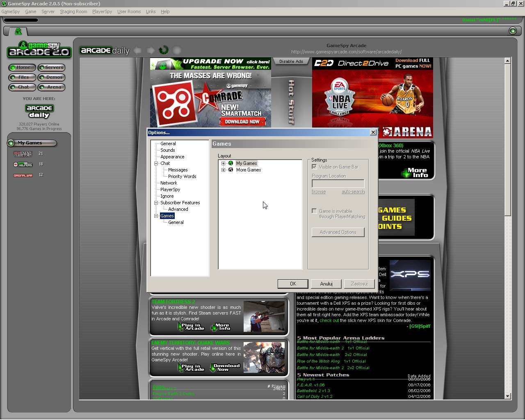Open the Game menu
Image resolution: width=525 pixels, height=420 pixels.
pyautogui.click(x=31, y=11)
